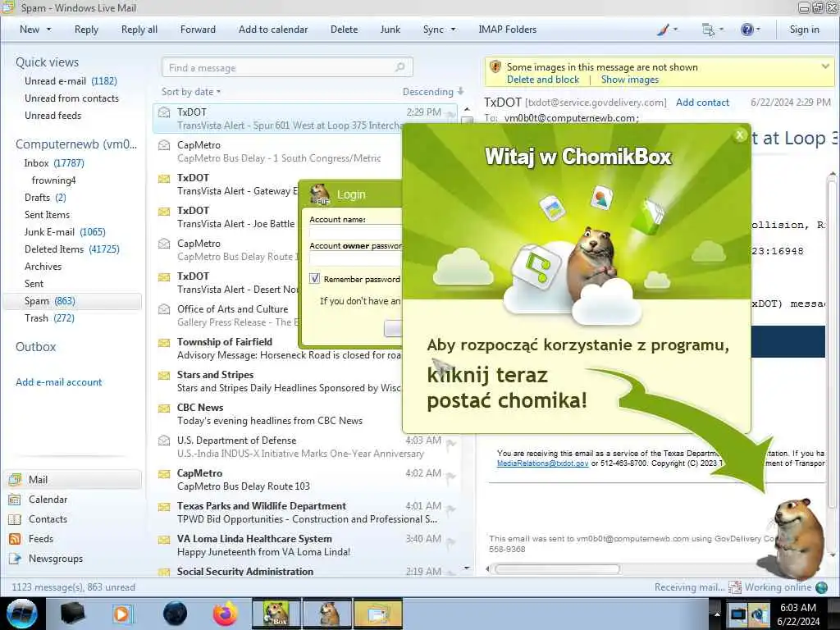Click the flag icon on U.S. Department of Defense row
840x630 pixels.
451,443
